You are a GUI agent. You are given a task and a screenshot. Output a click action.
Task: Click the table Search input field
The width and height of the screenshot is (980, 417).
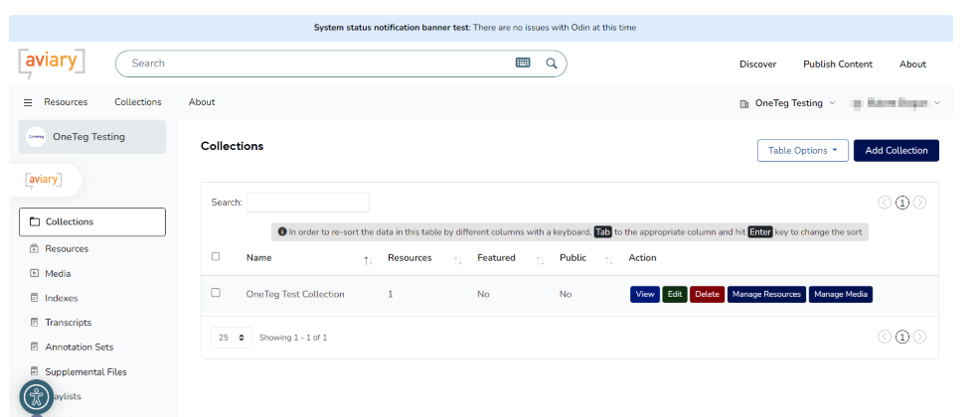(x=307, y=203)
